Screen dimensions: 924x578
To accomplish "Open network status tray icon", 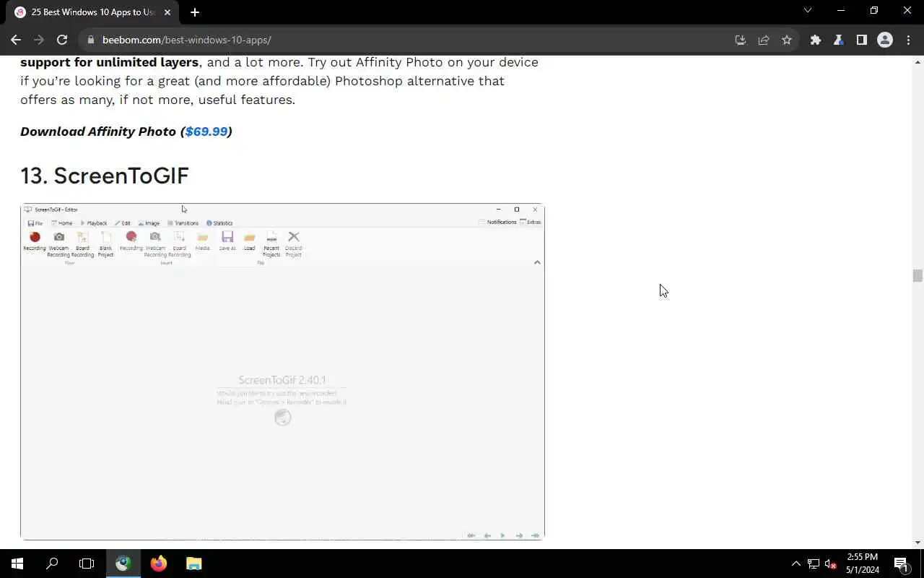I will [814, 564].
